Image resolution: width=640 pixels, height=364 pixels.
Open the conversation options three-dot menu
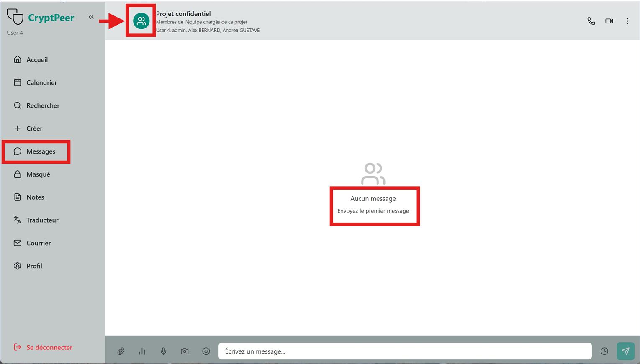627,21
